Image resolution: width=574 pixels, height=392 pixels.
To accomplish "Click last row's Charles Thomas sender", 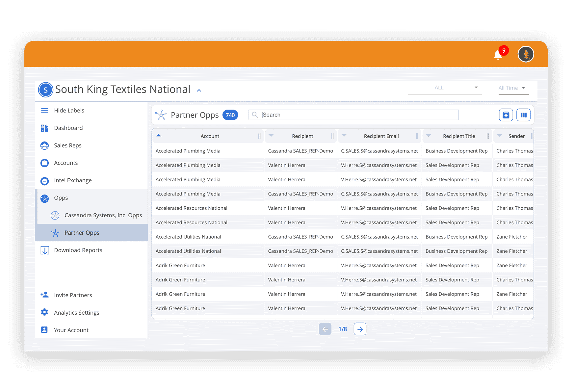I will [514, 308].
